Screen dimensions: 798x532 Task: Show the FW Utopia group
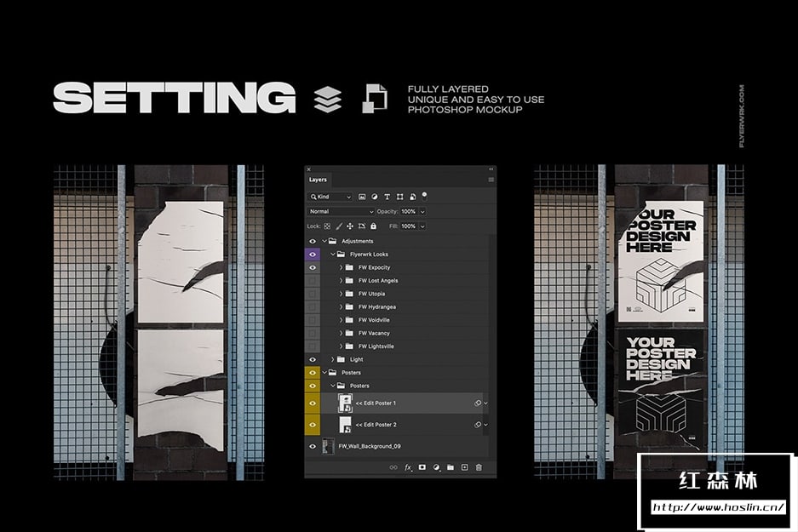pos(313,294)
